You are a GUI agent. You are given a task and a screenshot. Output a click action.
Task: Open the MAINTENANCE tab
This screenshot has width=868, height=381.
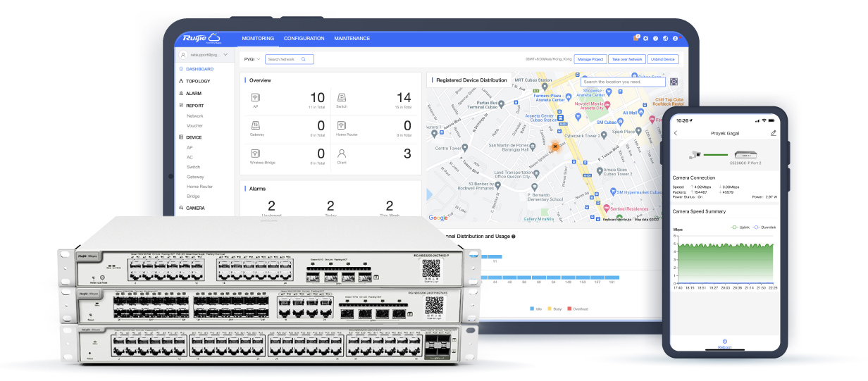352,38
